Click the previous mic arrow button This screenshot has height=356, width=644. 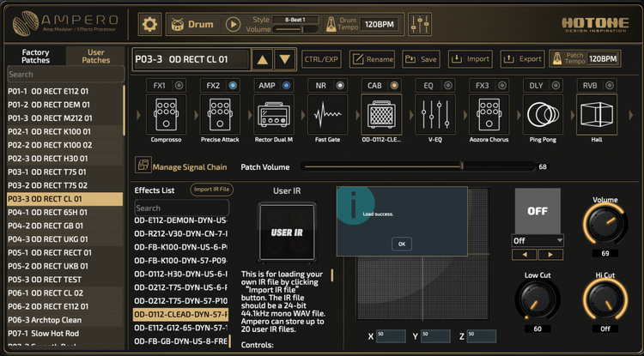tap(524, 255)
